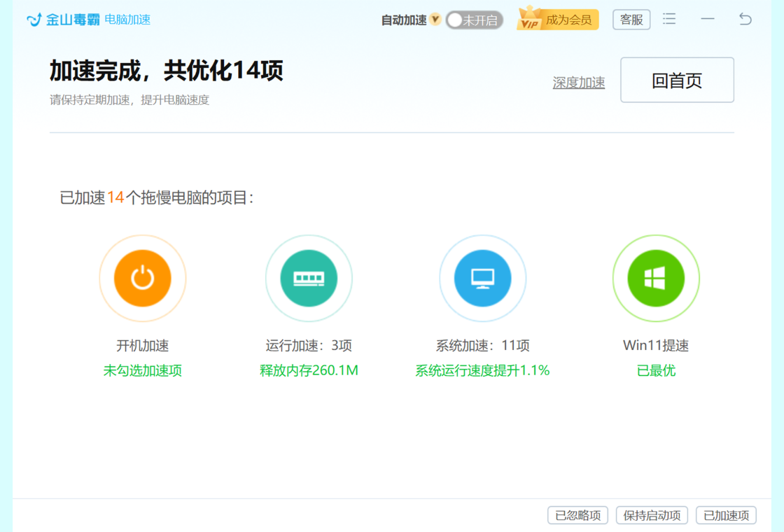Switch to the 保持启动项 list

coord(652,516)
